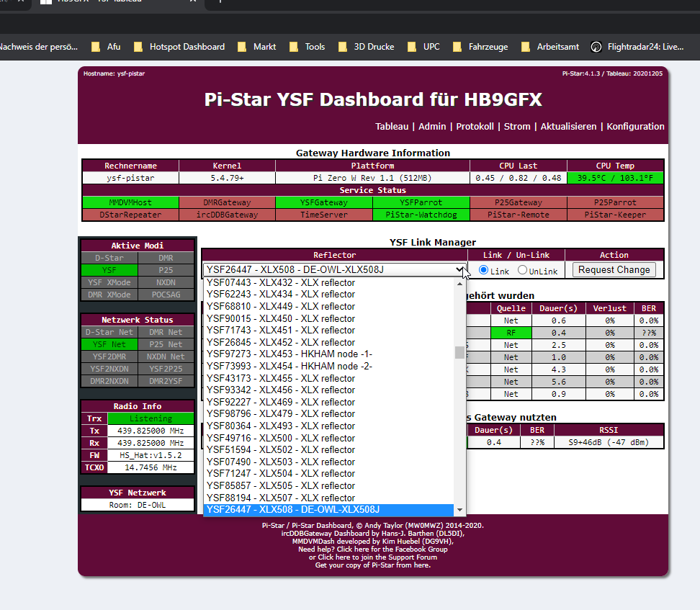Choose YSF92227 - XLX469 reflector option
The width and height of the screenshot is (700, 610).
coord(328,402)
